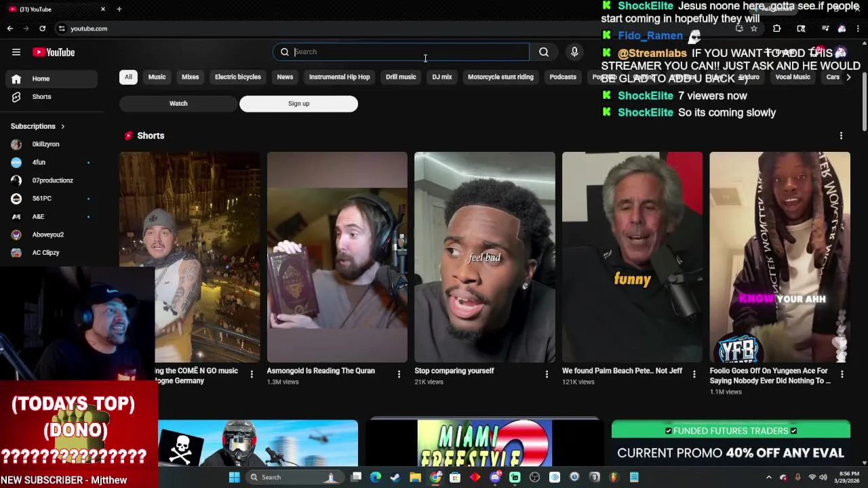Click the microphone tray icon
The image size is (868, 488).
(797, 477)
